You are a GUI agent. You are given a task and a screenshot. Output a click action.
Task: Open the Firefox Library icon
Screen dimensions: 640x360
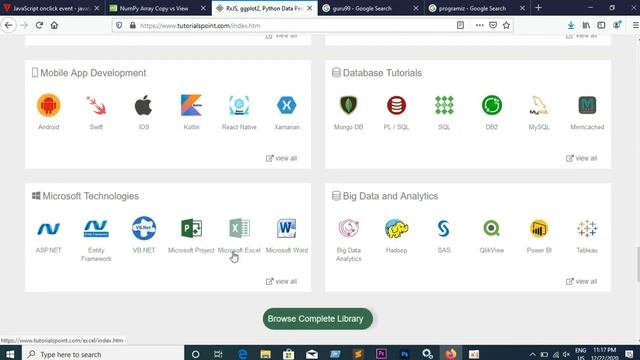(586, 25)
